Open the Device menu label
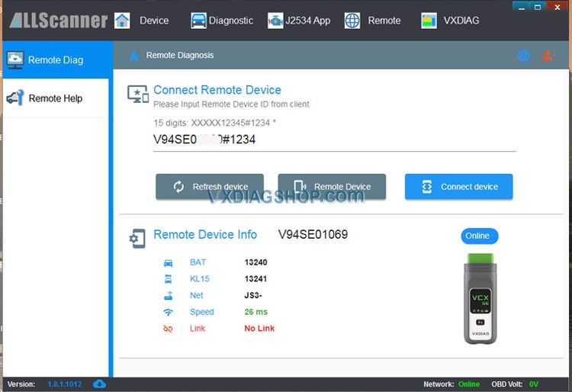This screenshot has height=392, width=572. click(154, 21)
